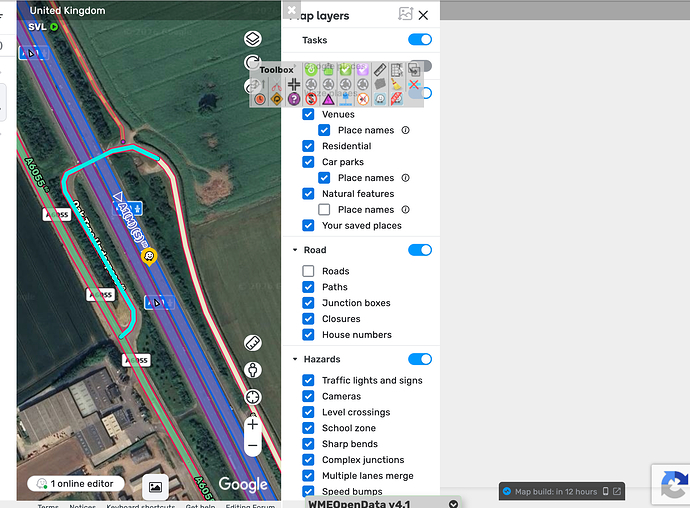Enable the Roads checkbox
This screenshot has width=690, height=508.
[308, 271]
